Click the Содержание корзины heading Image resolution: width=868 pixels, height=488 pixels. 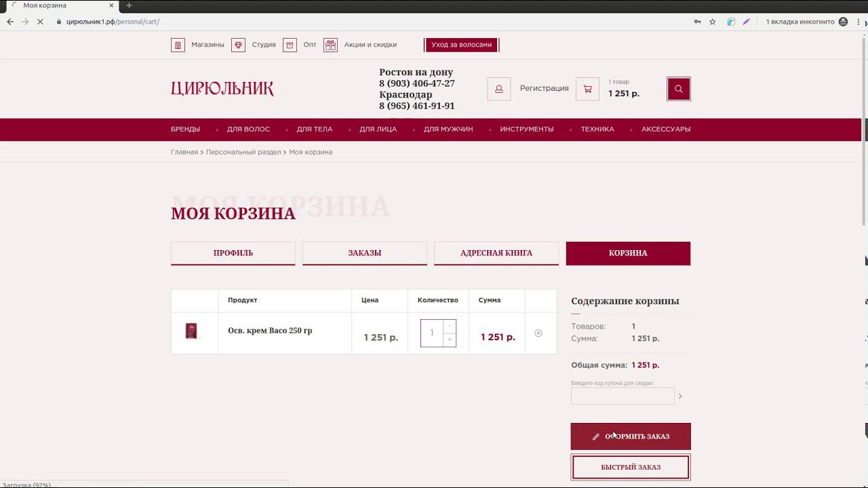point(625,301)
